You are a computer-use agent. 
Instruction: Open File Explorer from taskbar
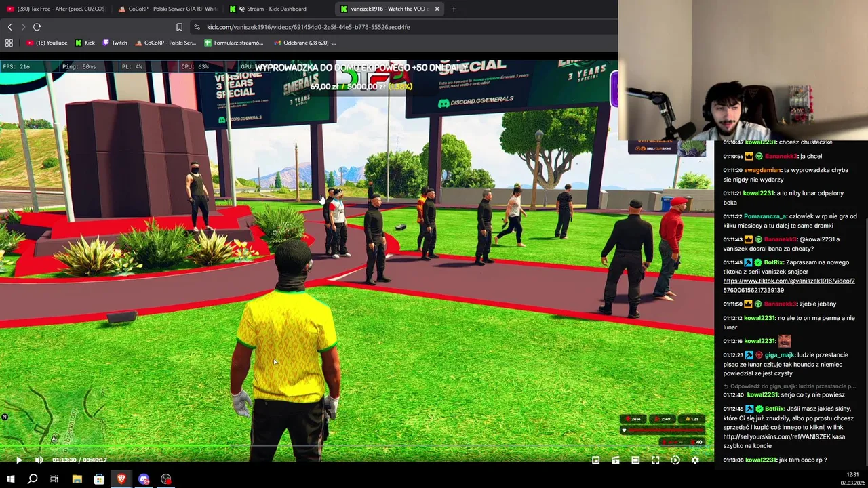77,479
